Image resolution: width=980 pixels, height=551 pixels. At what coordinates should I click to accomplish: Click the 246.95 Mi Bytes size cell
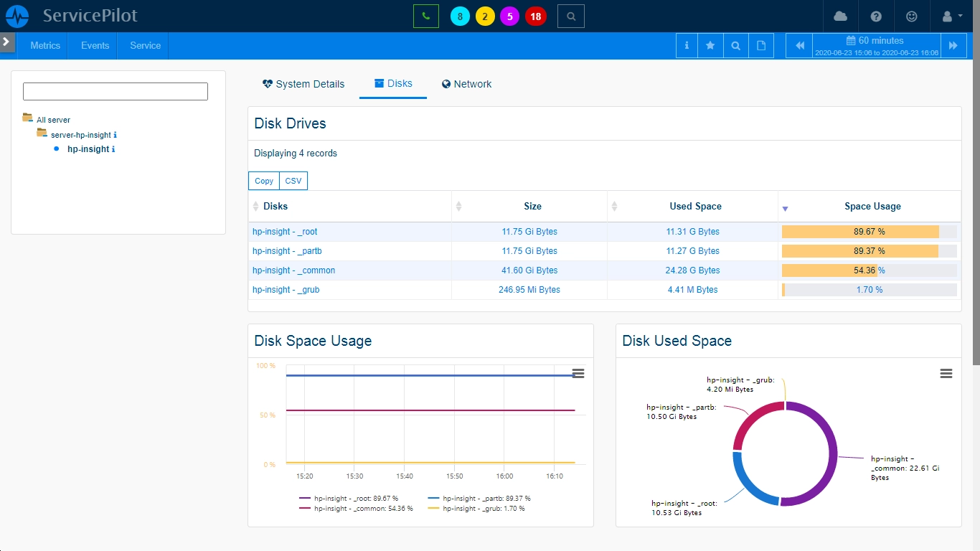coord(529,290)
